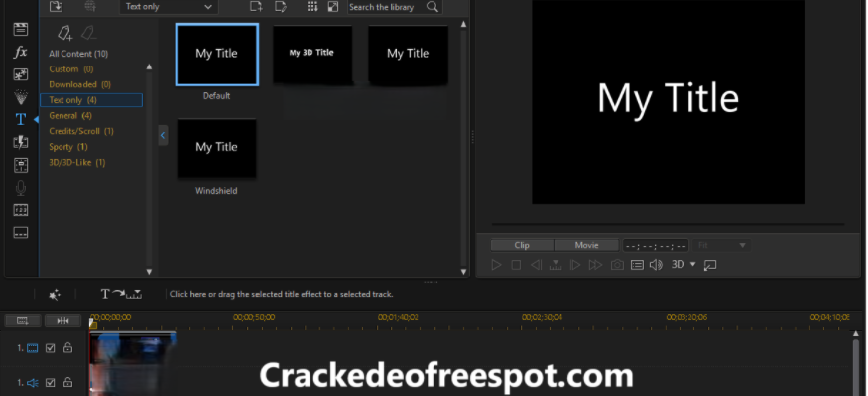This screenshot has width=868, height=396.
Task: Open the Media Room from the sidebar
Action: 21,29
